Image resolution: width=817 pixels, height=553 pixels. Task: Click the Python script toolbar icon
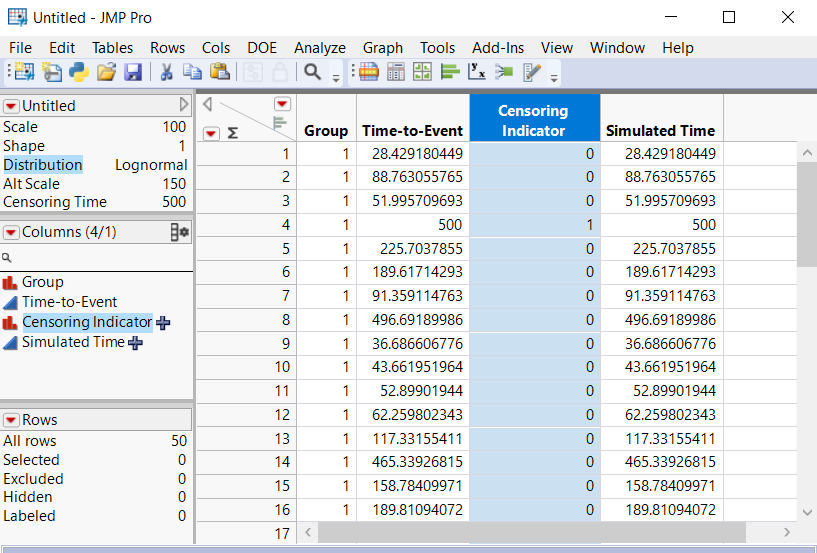coord(78,71)
